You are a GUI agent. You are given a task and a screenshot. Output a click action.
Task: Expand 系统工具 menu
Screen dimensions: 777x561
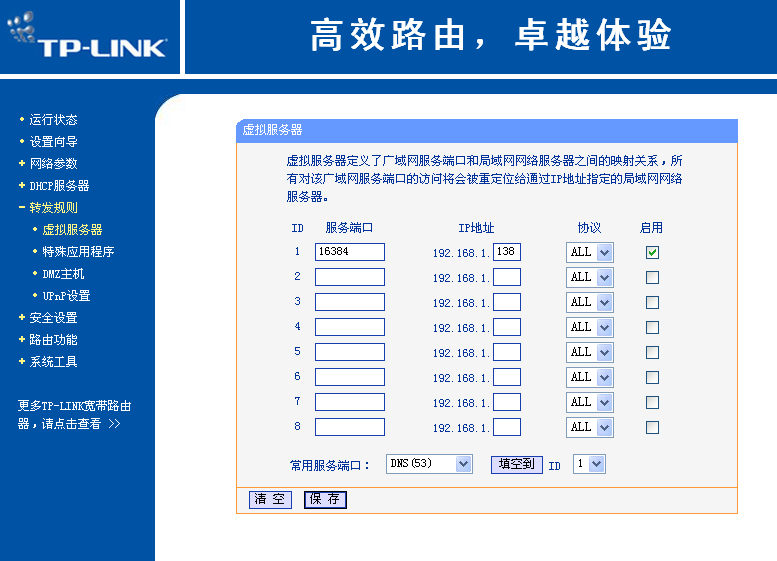[x=53, y=362]
